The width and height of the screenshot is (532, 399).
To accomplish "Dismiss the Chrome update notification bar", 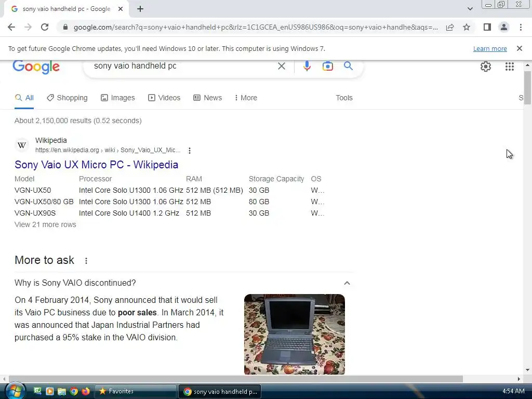I will (x=520, y=48).
